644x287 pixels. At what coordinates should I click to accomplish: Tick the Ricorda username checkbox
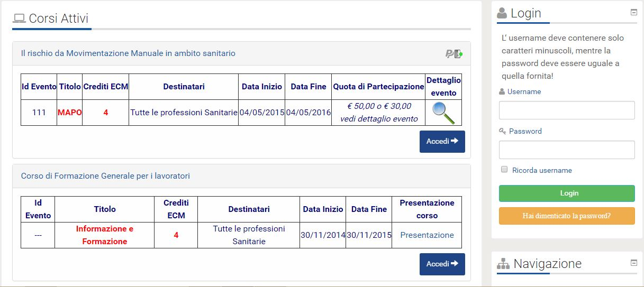[x=504, y=170]
